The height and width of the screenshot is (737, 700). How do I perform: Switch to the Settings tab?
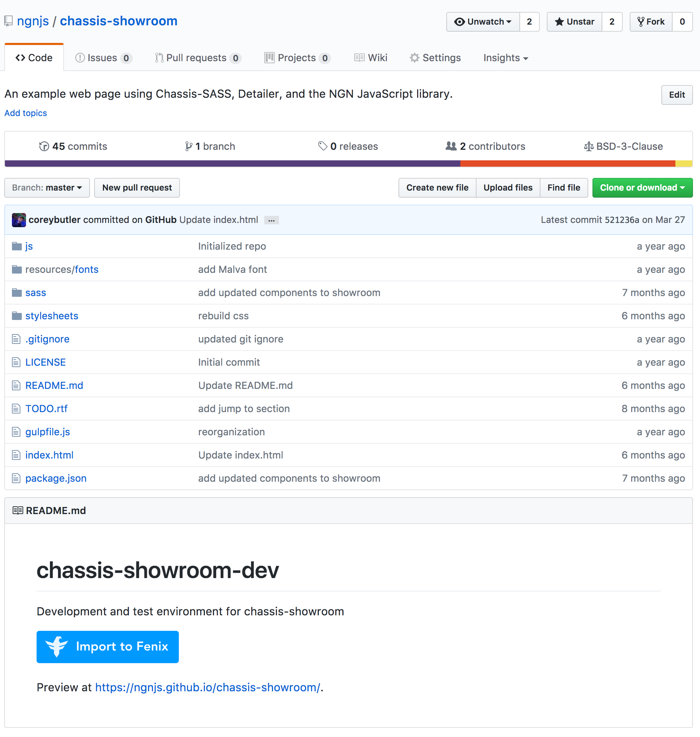pyautogui.click(x=435, y=58)
